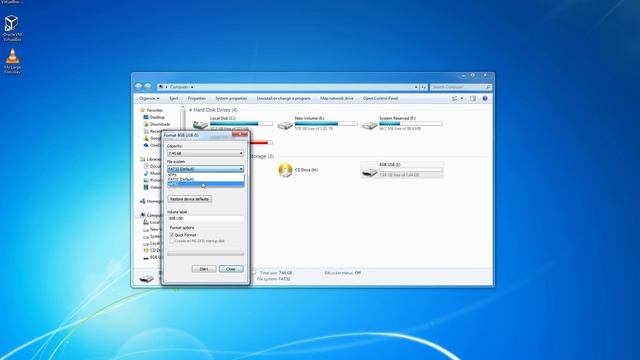Click the search magnifier icon
640x360 pixels.
(x=487, y=87)
